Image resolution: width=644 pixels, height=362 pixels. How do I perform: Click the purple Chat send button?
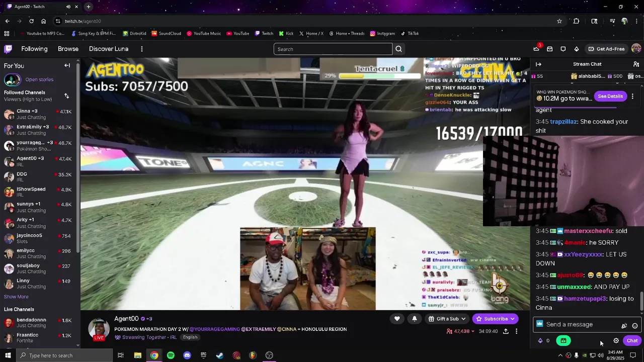coord(632,340)
